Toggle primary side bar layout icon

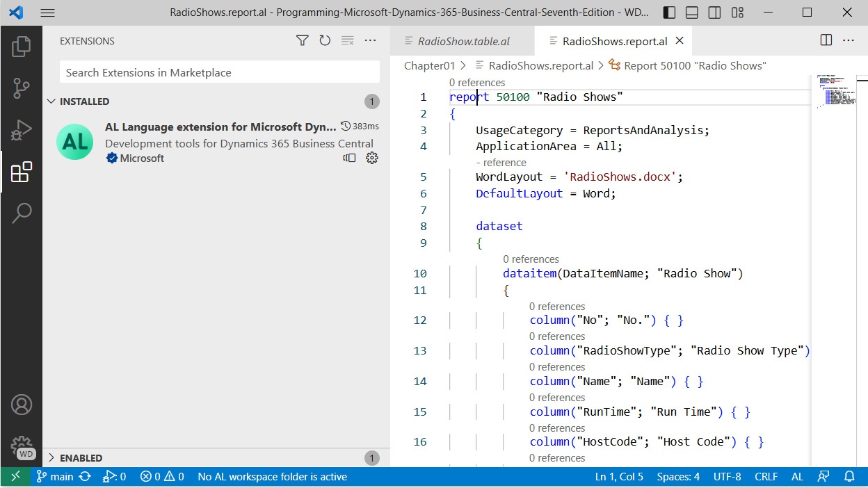pos(669,13)
